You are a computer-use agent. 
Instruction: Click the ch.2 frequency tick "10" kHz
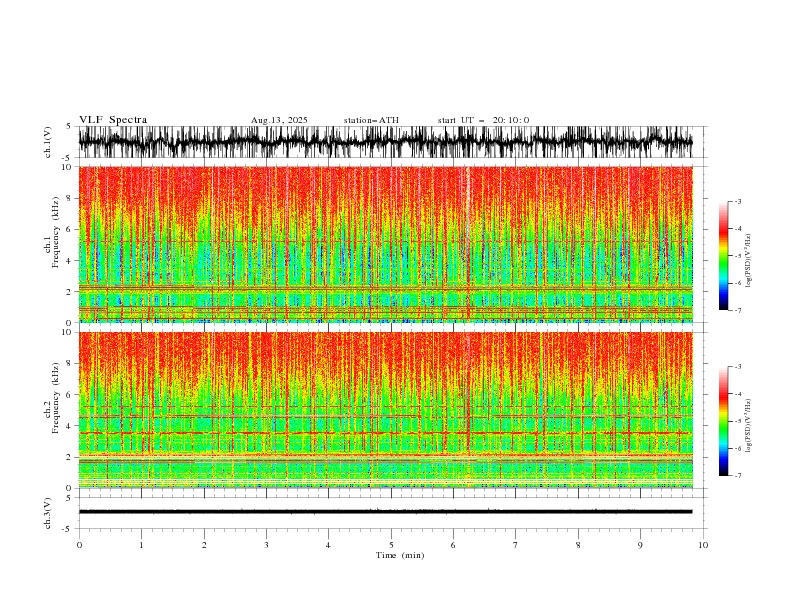67,332
